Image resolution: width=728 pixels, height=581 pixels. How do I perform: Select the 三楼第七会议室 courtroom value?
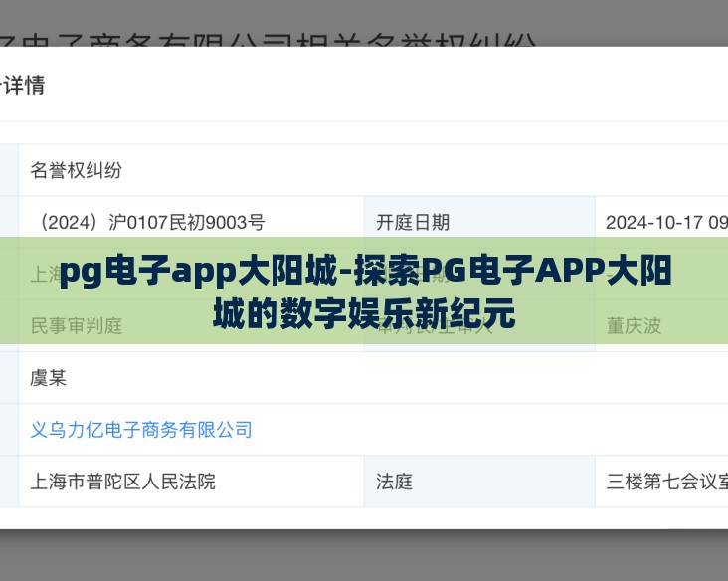click(666, 482)
